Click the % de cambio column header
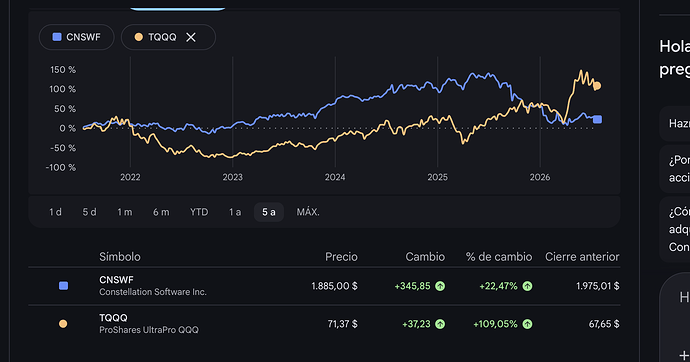Viewport: 690px width, 362px height. tap(499, 257)
